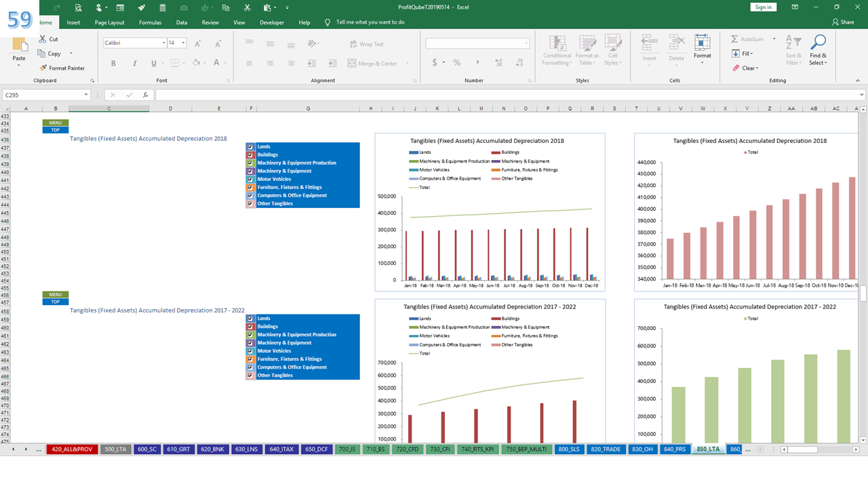The height and width of the screenshot is (488, 868).
Task: Toggle Underline formatting
Action: 153,63
